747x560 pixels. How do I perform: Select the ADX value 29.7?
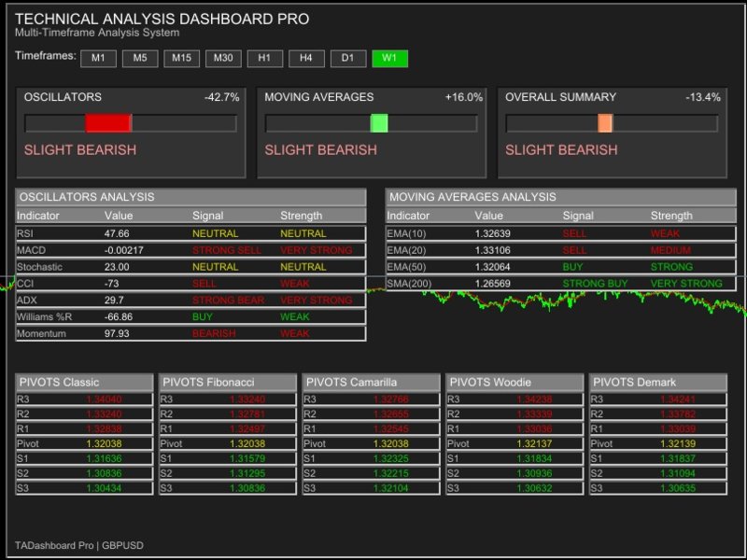114,301
